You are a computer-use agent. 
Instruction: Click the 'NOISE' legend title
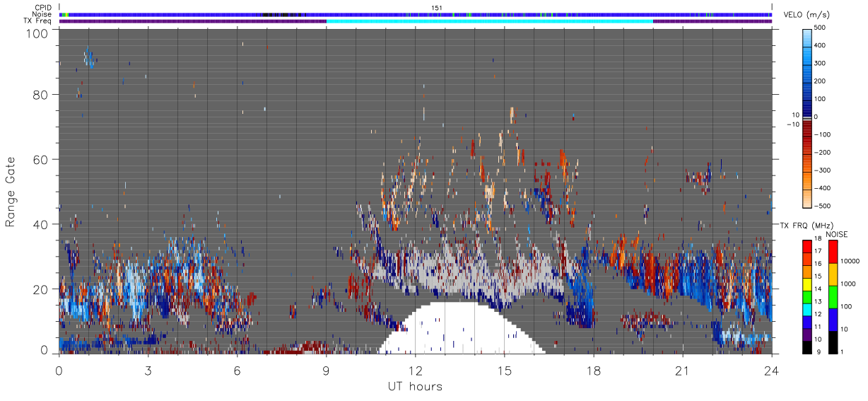click(x=837, y=234)
